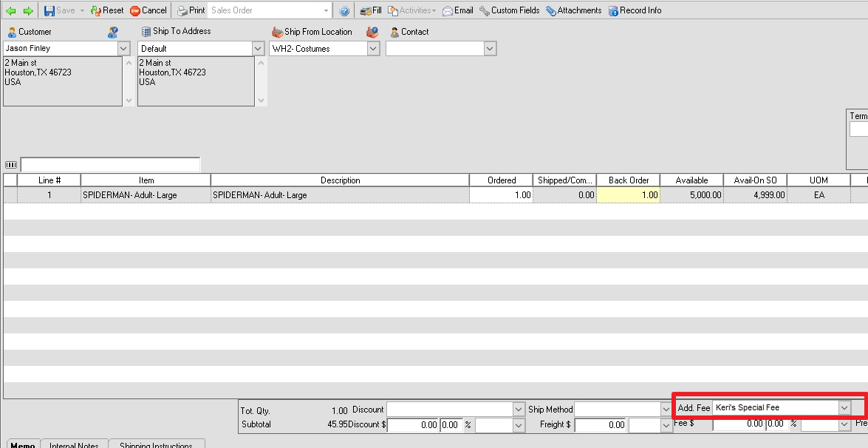Click the Email toolbar button

pyautogui.click(x=457, y=10)
